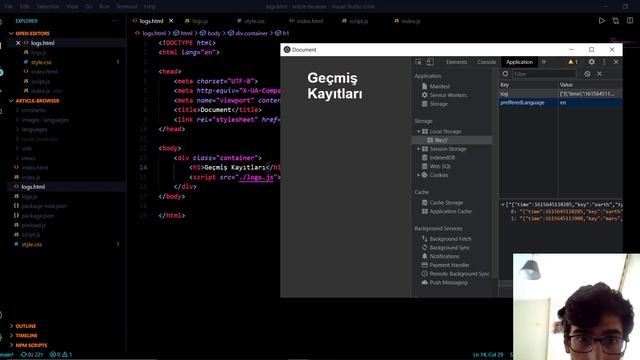Switch to the index.html editor tab
The height and width of the screenshot is (360, 640).
306,21
